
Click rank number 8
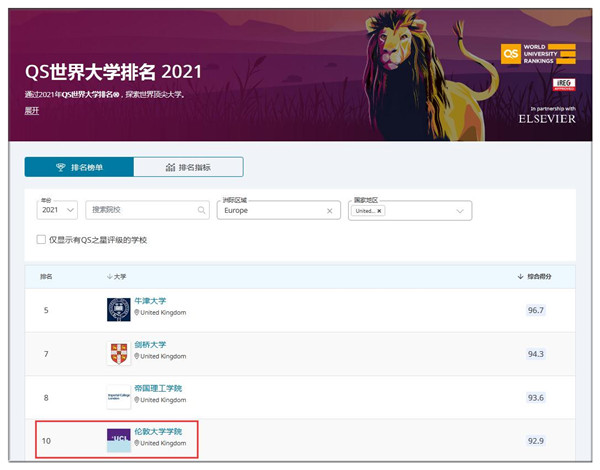(x=46, y=398)
